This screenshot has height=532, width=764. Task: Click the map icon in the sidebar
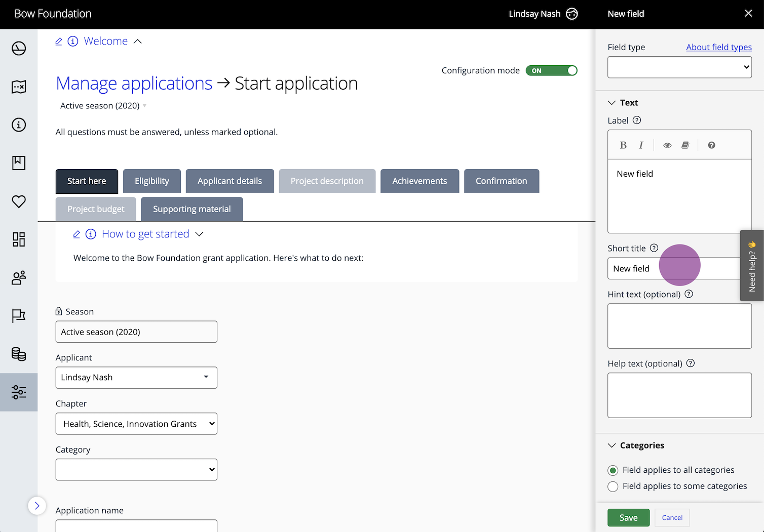pos(19,87)
